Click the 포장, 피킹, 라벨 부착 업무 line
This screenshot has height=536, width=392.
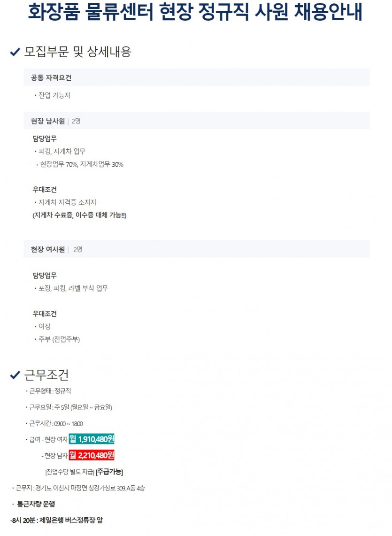point(71,288)
